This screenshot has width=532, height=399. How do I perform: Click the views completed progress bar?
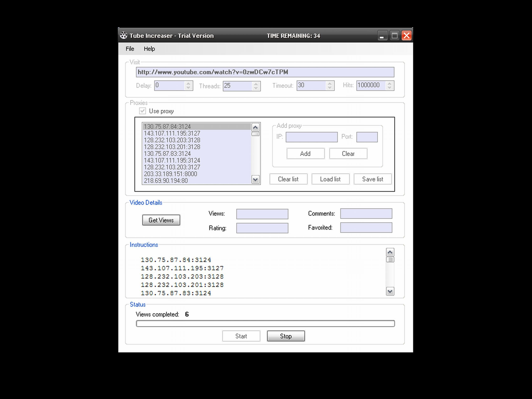[x=265, y=324]
